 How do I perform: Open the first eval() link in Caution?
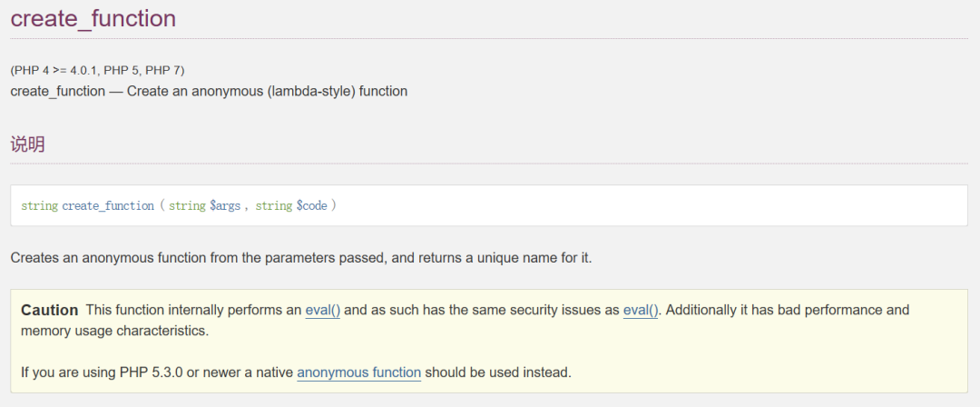tap(322, 310)
